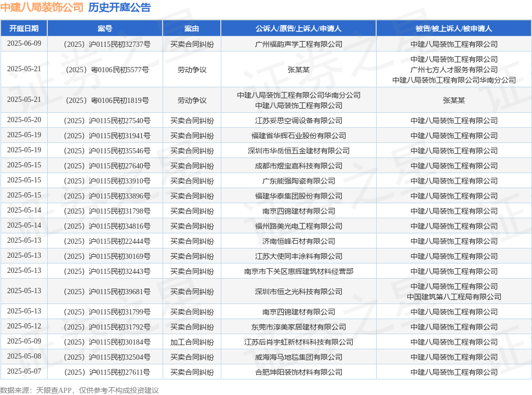Click plaintiff 福建省华辉石业股份有限公司
This screenshot has height=395, width=532.
click(x=299, y=136)
